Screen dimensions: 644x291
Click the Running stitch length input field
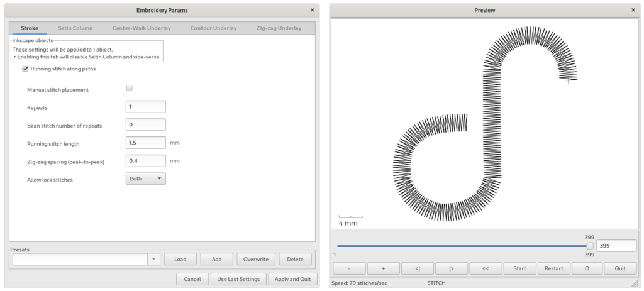pyautogui.click(x=146, y=143)
